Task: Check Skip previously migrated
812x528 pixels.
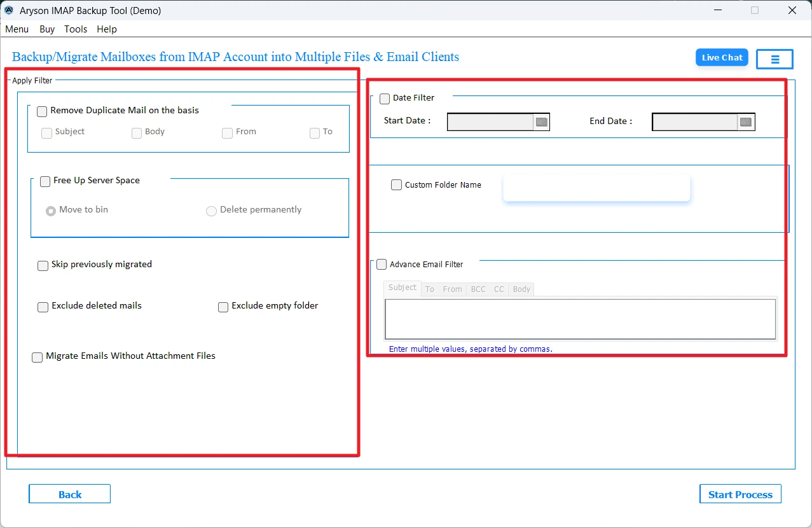Action: click(43, 265)
